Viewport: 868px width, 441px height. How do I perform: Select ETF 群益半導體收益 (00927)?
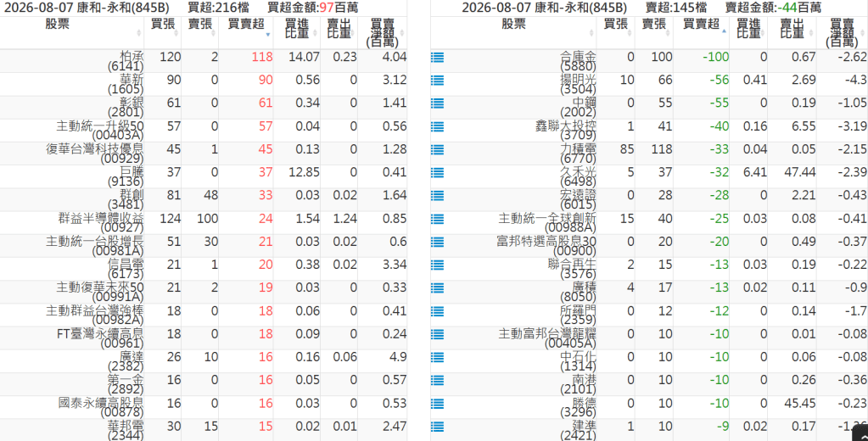[101, 223]
